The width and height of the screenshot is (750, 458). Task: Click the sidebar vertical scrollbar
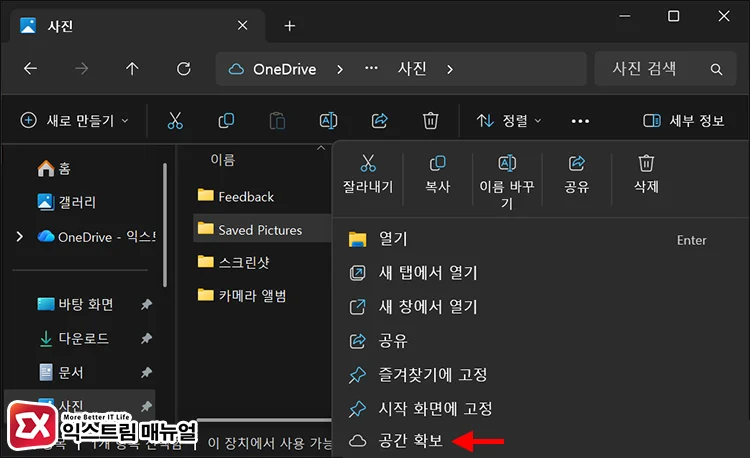click(x=165, y=225)
